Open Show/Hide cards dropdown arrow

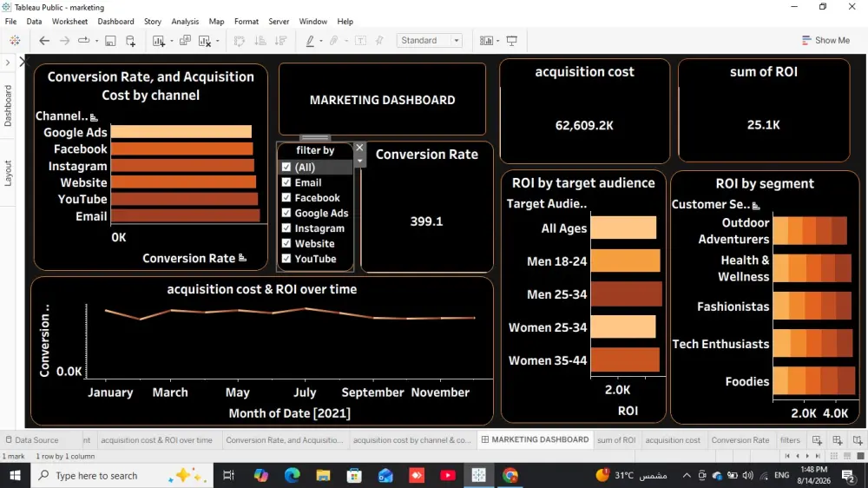(497, 41)
